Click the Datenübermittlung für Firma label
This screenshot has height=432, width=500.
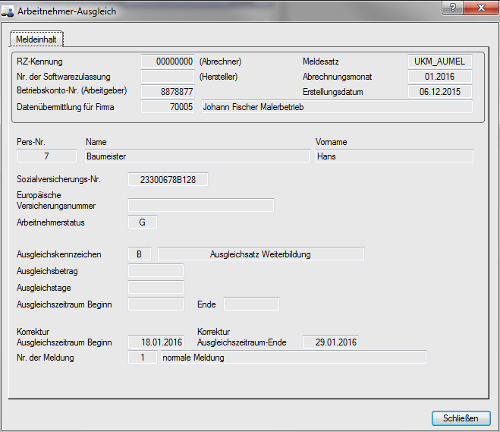pyautogui.click(x=65, y=107)
